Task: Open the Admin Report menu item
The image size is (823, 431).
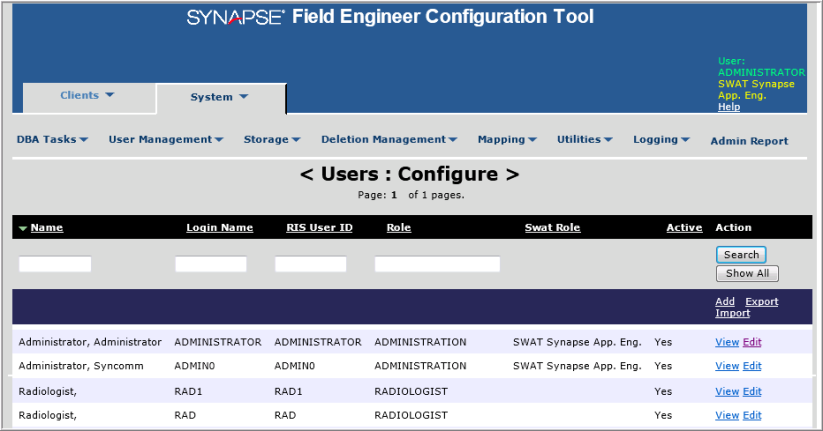Action: click(x=749, y=141)
